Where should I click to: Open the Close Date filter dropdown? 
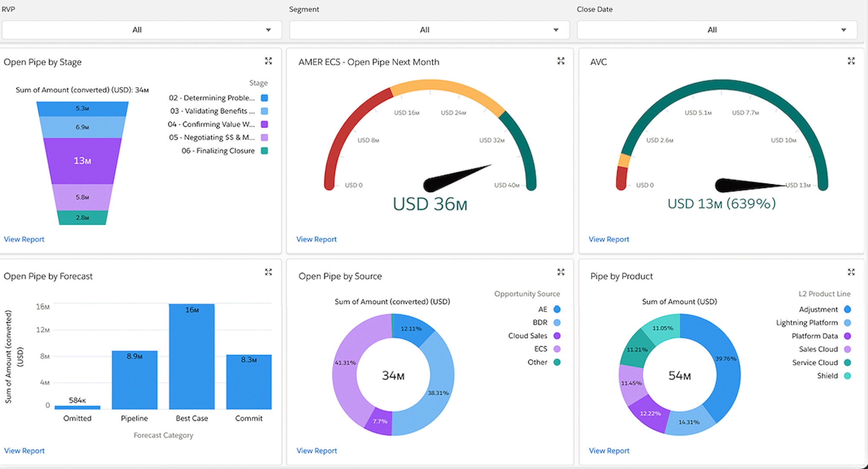coord(717,30)
